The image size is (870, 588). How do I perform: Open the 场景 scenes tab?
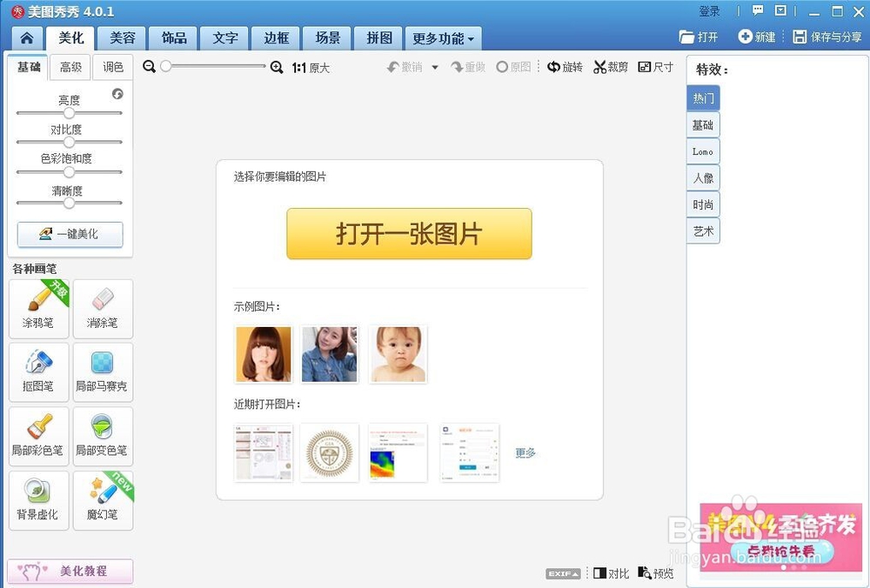click(327, 37)
